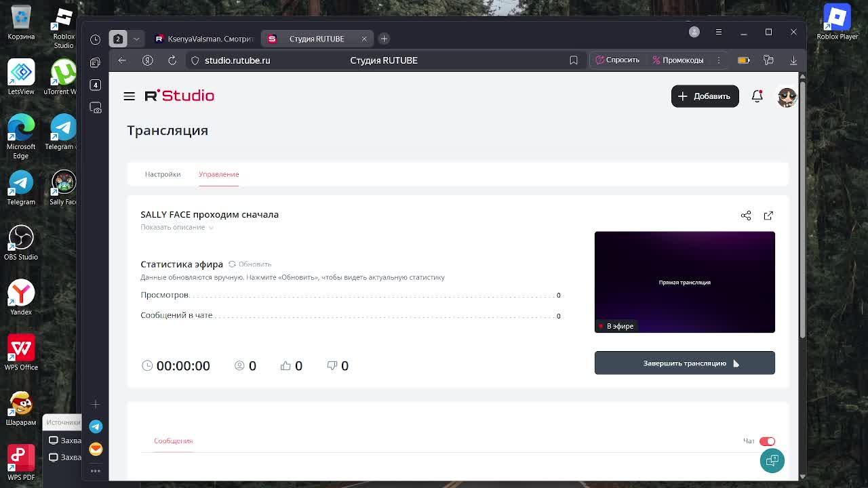Open the floating support chat widget
The width and height of the screenshot is (868, 488).
(x=772, y=461)
